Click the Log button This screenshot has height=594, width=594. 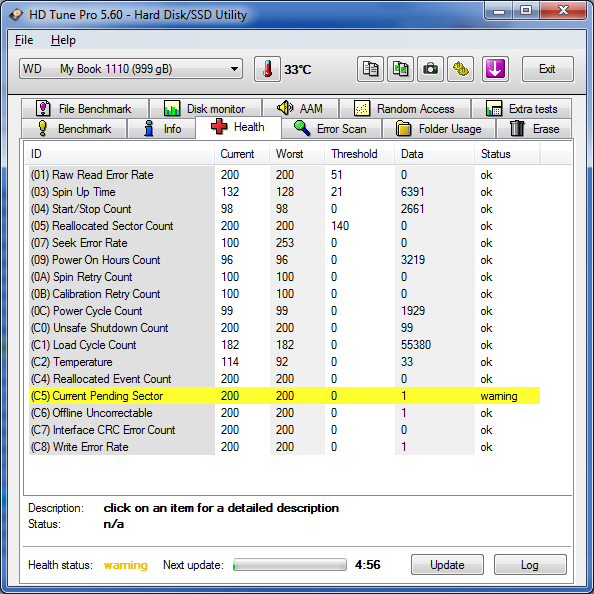coord(530,565)
